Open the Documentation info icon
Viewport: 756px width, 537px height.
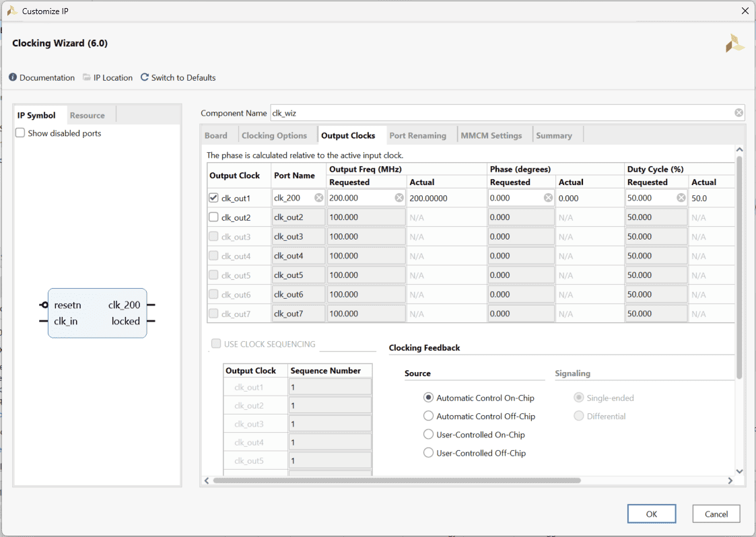coord(13,77)
